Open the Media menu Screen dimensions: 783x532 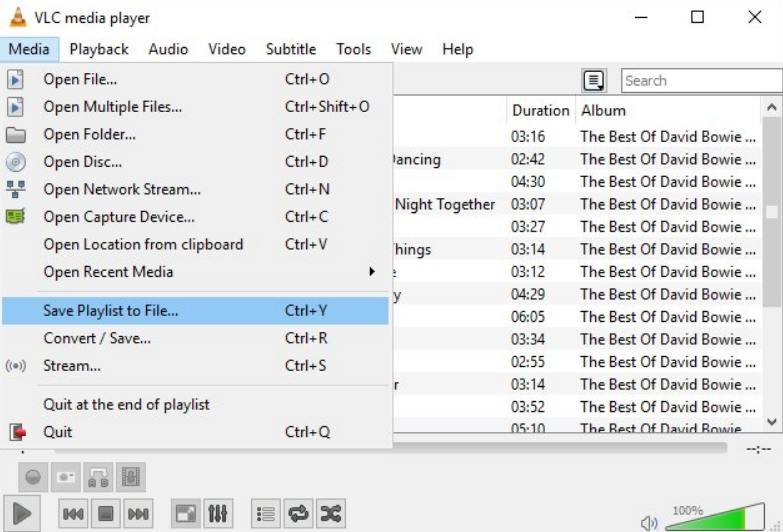(x=29, y=49)
